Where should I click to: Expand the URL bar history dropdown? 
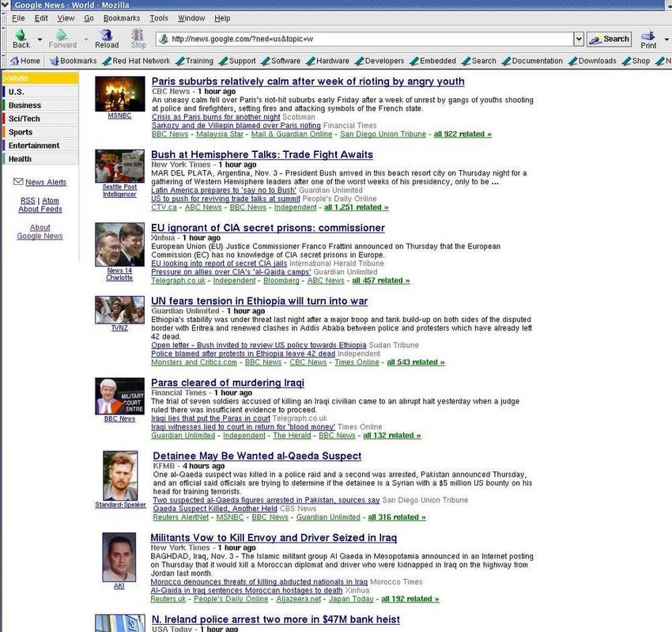578,39
